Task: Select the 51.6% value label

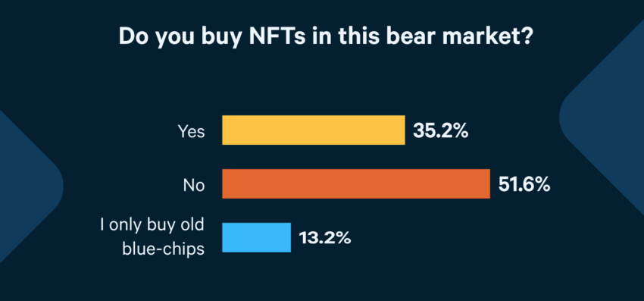Action: click(x=524, y=185)
